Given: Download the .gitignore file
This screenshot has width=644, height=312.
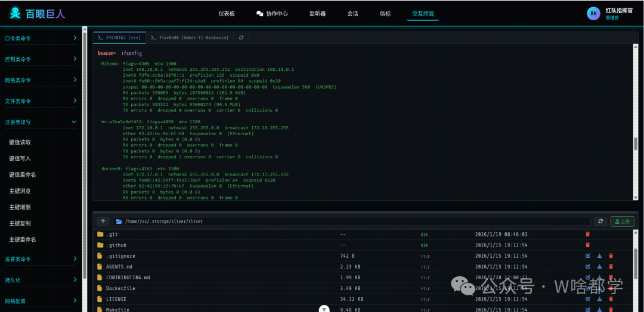Looking at the screenshot, I should pyautogui.click(x=599, y=256).
